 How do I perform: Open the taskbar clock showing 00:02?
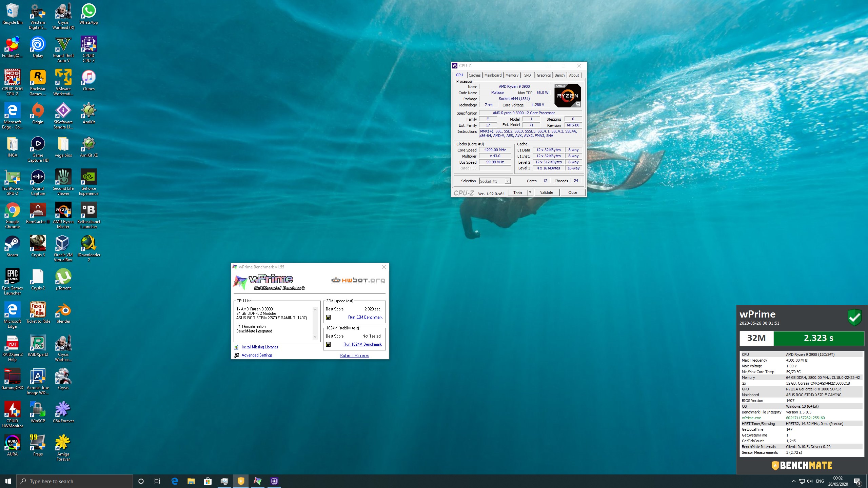(x=838, y=481)
